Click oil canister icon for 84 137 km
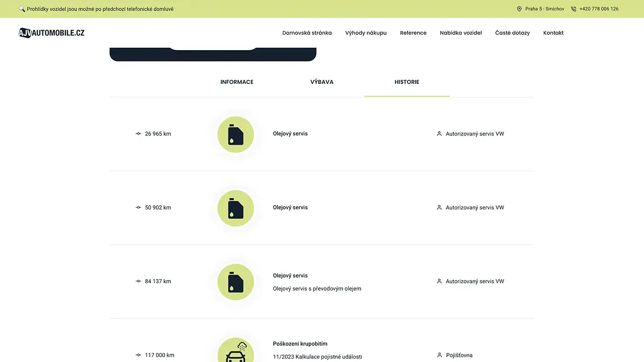 tap(236, 282)
